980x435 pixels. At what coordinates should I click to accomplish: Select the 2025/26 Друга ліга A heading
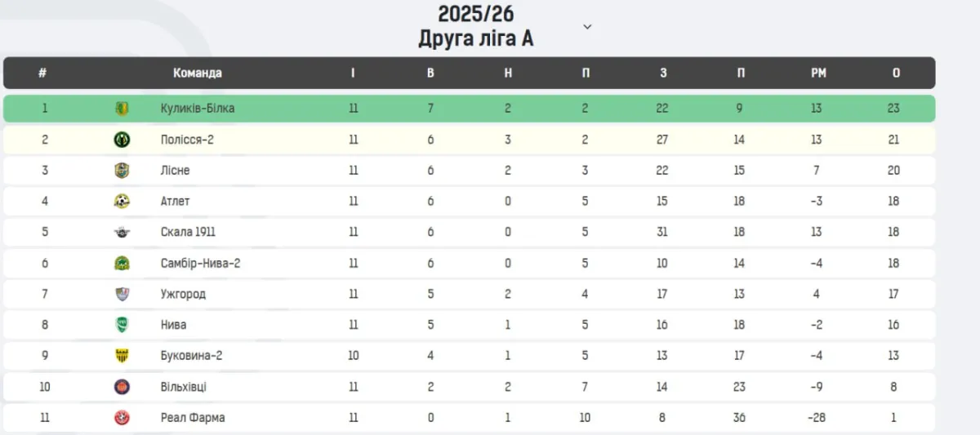pos(476,26)
